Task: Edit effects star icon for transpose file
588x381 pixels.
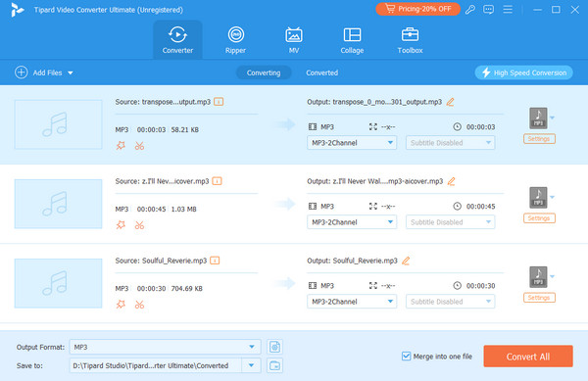Action: click(121, 145)
